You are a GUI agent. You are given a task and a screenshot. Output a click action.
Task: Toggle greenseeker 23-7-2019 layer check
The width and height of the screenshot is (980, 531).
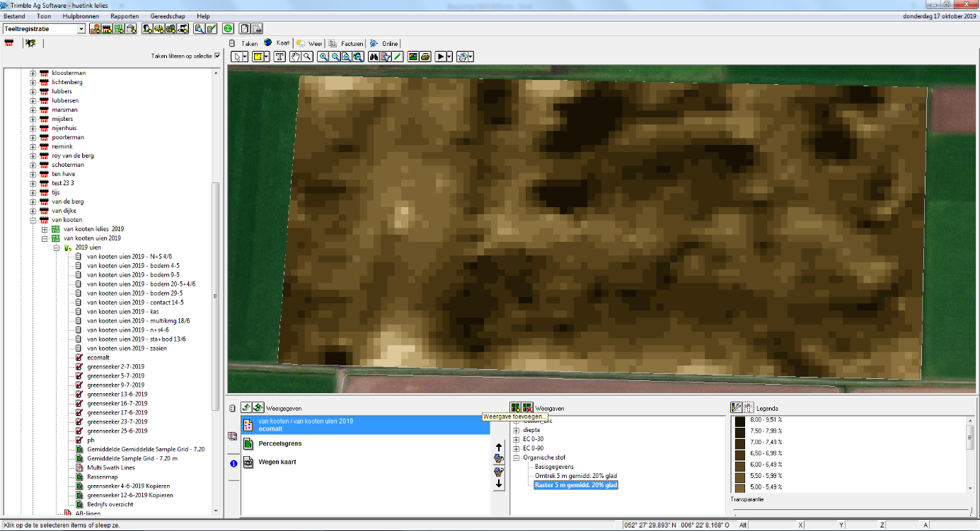(x=79, y=422)
